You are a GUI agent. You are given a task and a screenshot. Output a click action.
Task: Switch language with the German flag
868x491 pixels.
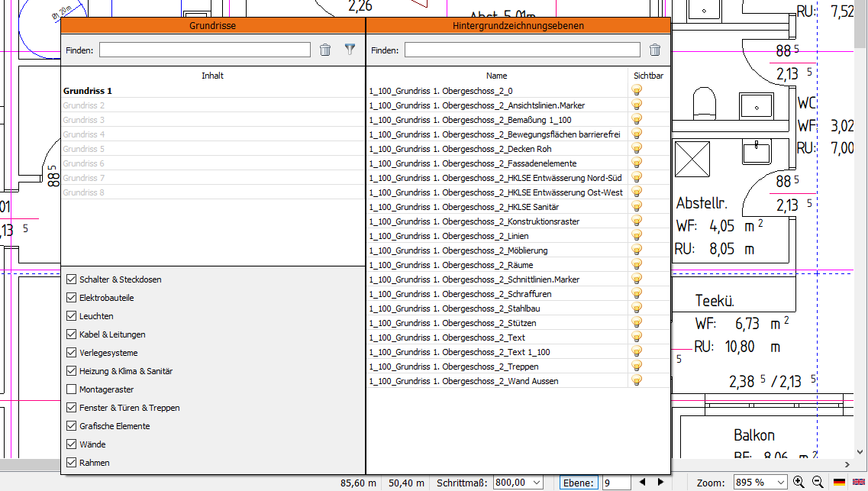point(839,483)
